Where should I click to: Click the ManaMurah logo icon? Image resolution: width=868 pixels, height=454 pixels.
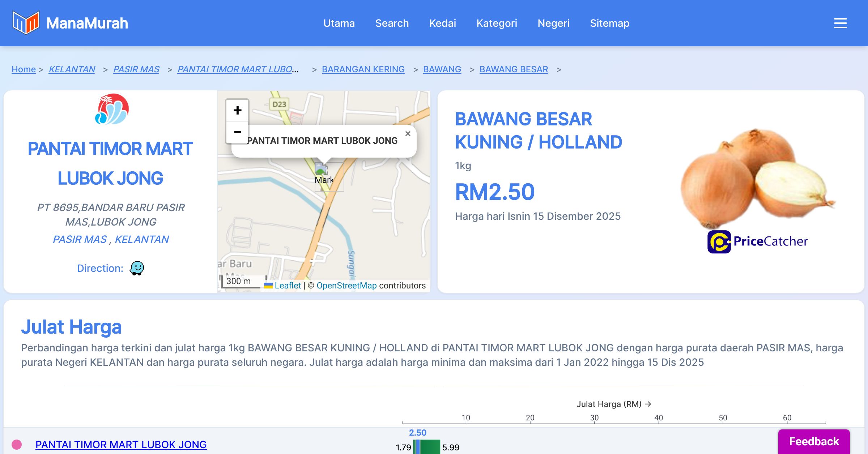25,23
